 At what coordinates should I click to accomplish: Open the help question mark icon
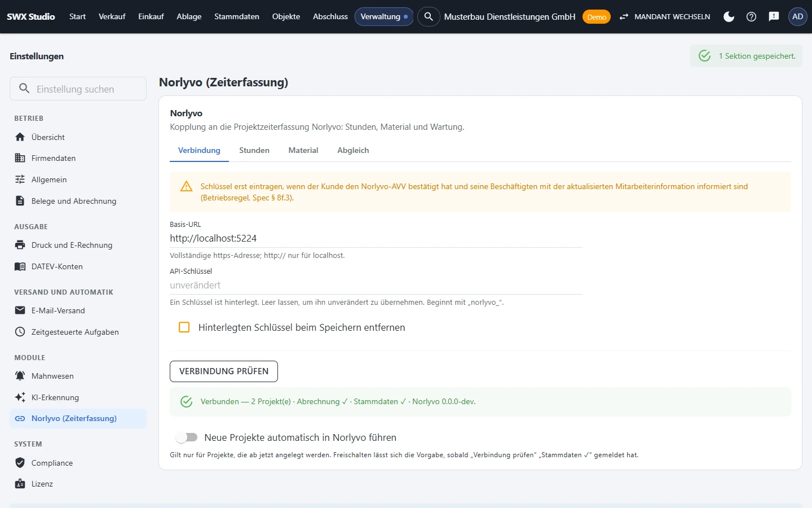coord(751,16)
